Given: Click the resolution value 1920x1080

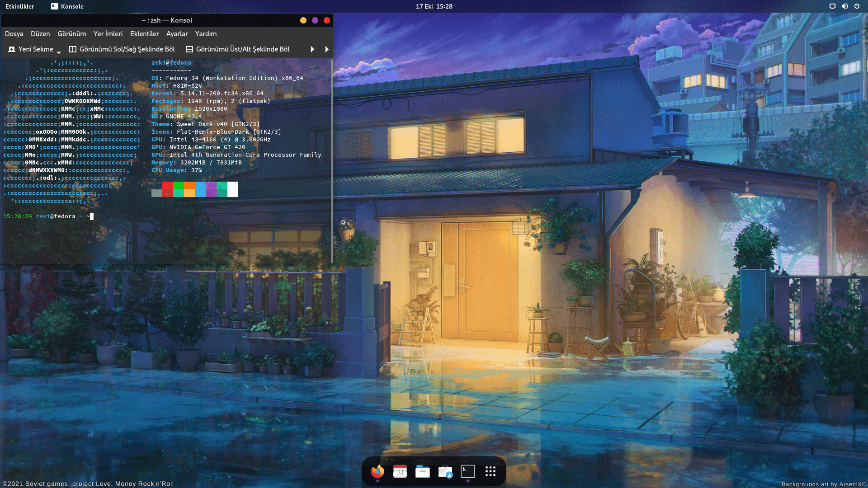Looking at the screenshot, I should (x=211, y=109).
